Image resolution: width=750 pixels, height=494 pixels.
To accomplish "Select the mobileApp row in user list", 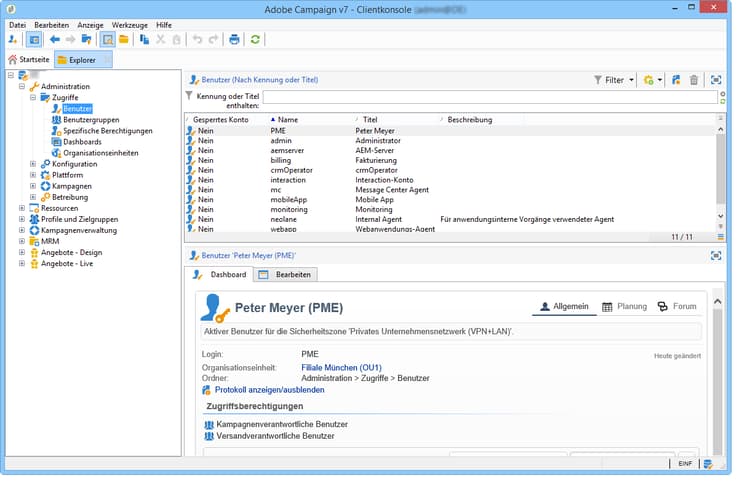I will click(450, 199).
